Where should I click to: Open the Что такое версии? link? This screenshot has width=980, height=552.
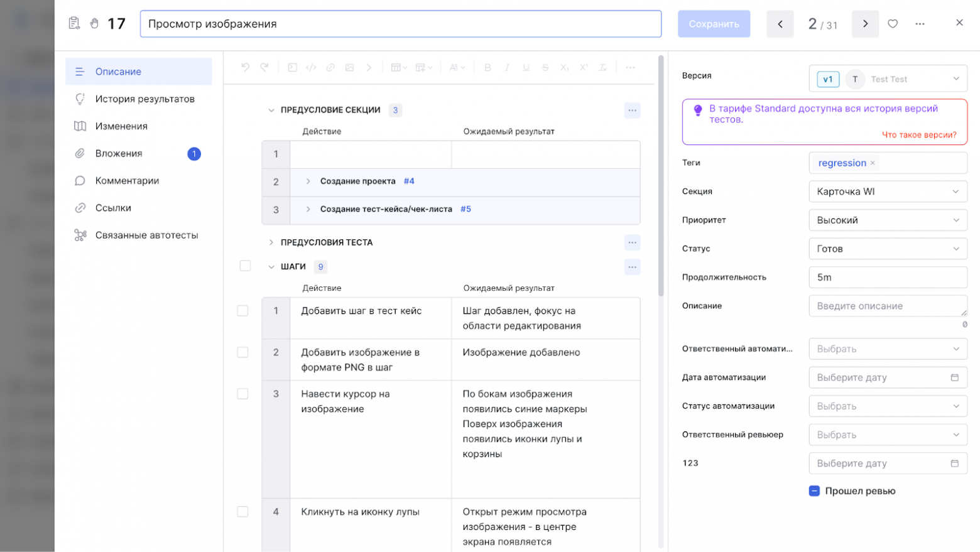click(x=918, y=135)
